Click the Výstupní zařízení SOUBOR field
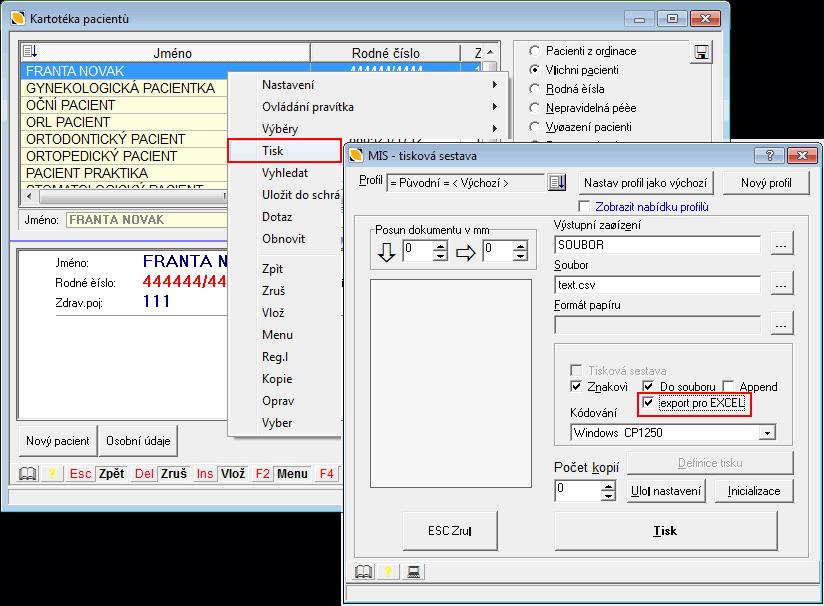The width and height of the screenshot is (824, 606). (657, 245)
